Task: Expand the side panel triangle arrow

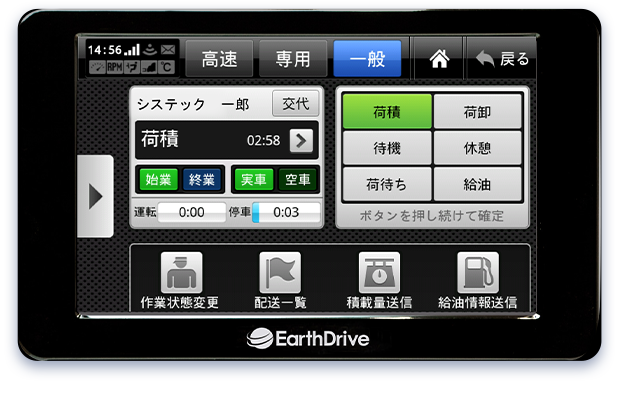Action: pos(95,196)
